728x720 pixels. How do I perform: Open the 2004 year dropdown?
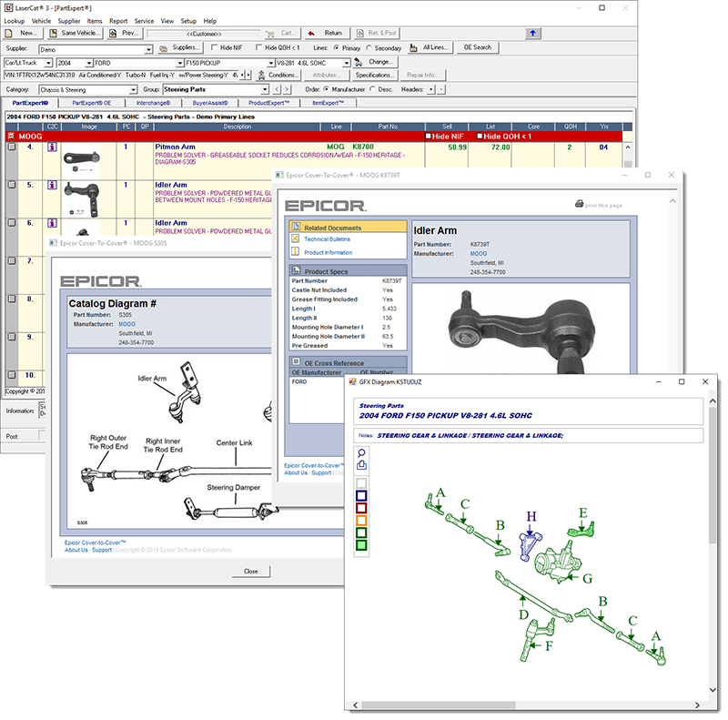point(88,63)
